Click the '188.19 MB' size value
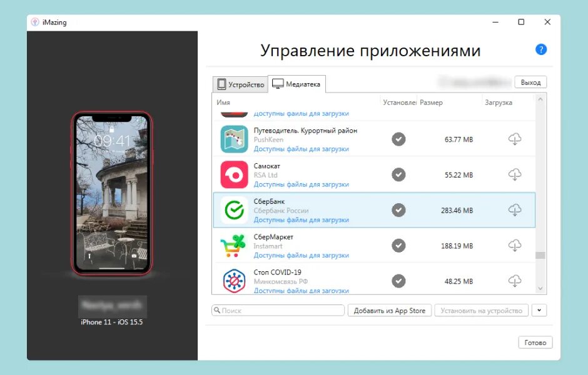Viewport: 588px width, 375px height. 457,246
